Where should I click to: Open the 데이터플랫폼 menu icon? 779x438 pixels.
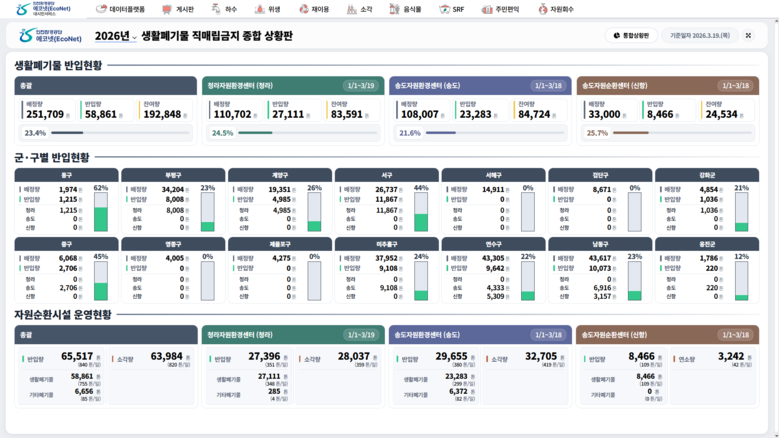[102, 9]
